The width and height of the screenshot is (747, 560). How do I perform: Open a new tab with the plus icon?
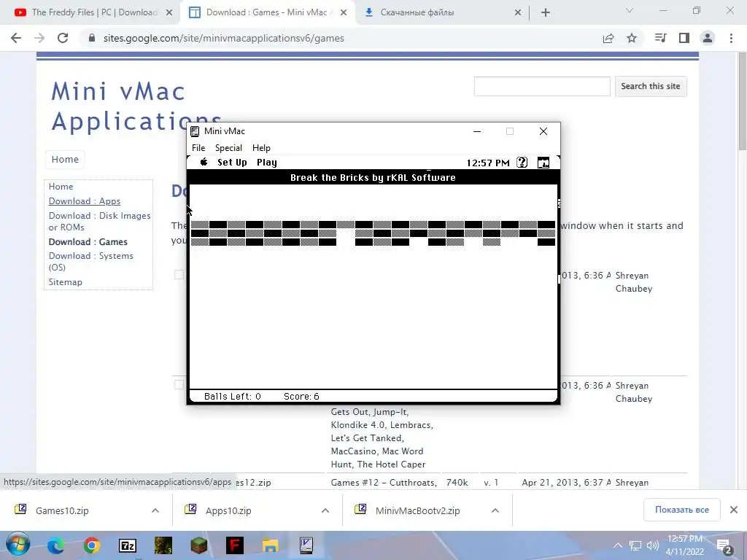click(546, 13)
